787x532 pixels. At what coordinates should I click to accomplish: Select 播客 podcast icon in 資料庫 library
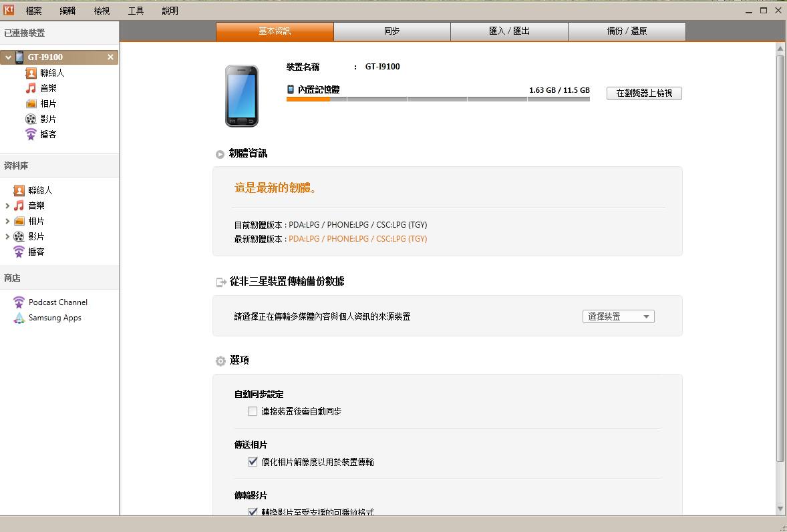coord(19,252)
